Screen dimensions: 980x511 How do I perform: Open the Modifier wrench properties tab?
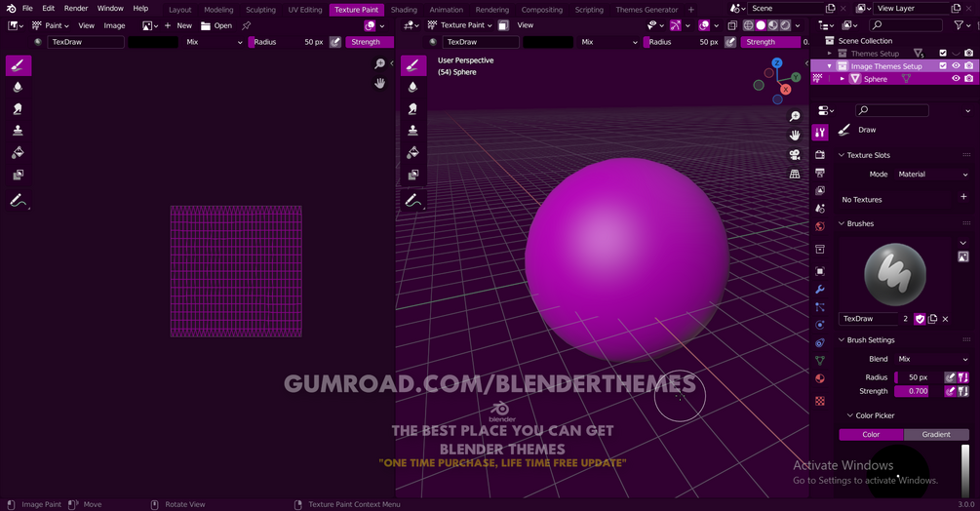(x=820, y=290)
